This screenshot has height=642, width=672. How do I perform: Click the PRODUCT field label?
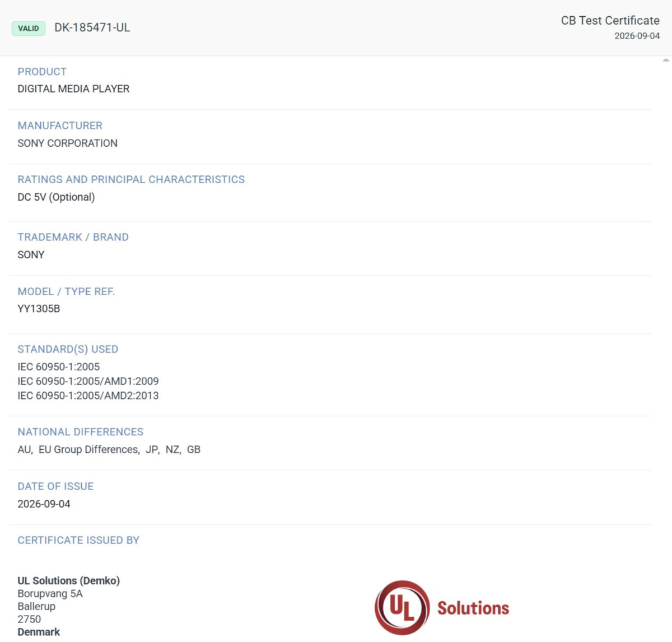coord(42,72)
